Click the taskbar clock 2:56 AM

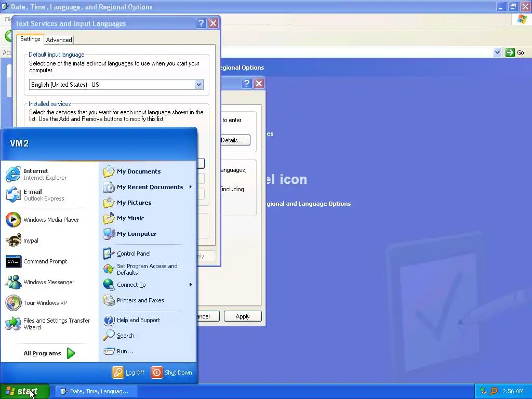[513, 391]
